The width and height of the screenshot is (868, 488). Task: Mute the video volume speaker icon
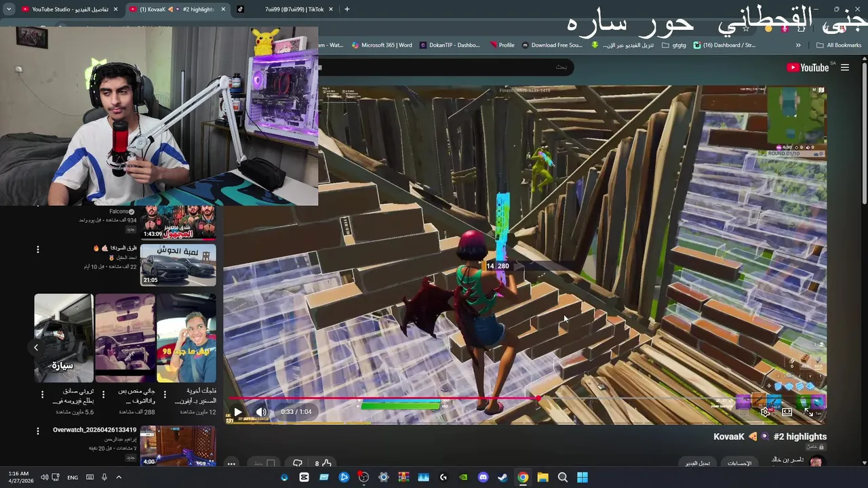pyautogui.click(x=261, y=411)
